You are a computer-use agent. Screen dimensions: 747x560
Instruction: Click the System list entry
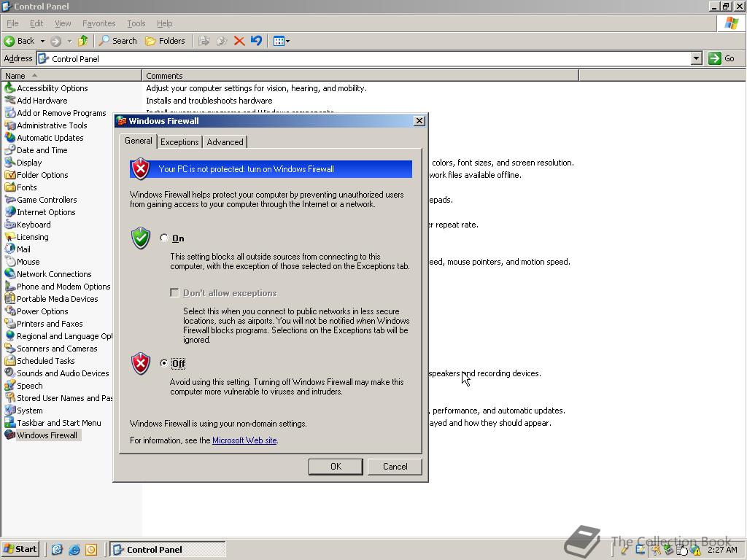click(29, 411)
